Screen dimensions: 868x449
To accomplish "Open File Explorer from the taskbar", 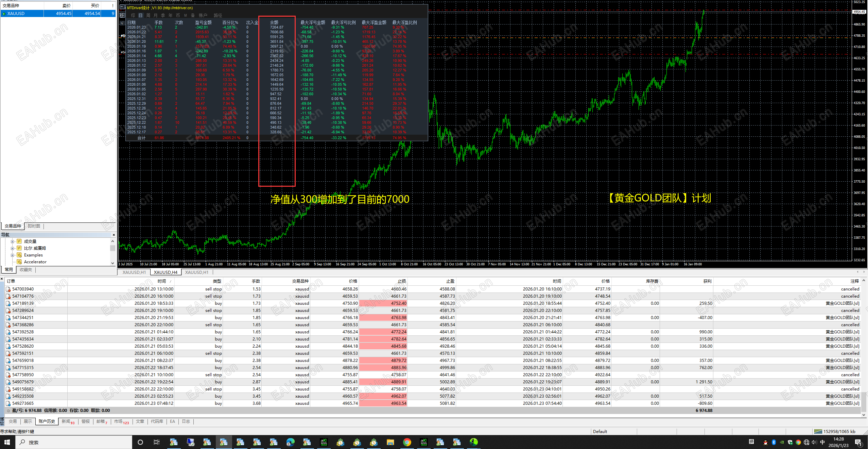I will tap(390, 442).
